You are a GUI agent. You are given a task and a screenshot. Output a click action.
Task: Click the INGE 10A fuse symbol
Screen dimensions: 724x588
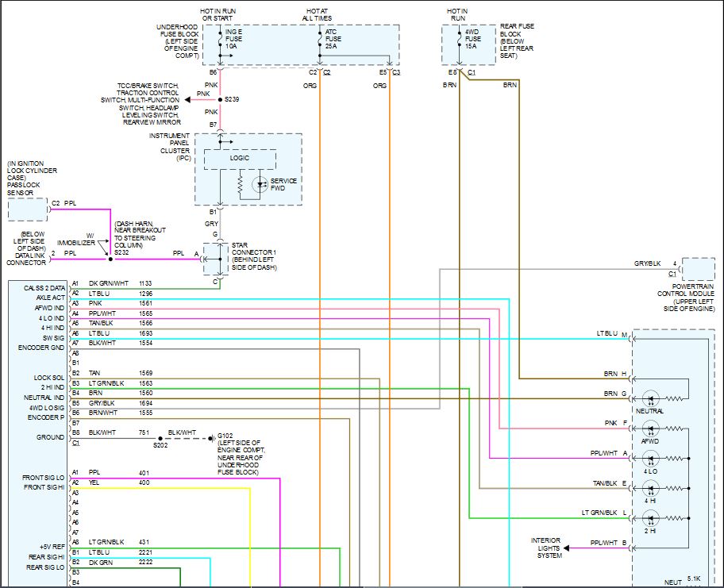[x=220, y=39]
